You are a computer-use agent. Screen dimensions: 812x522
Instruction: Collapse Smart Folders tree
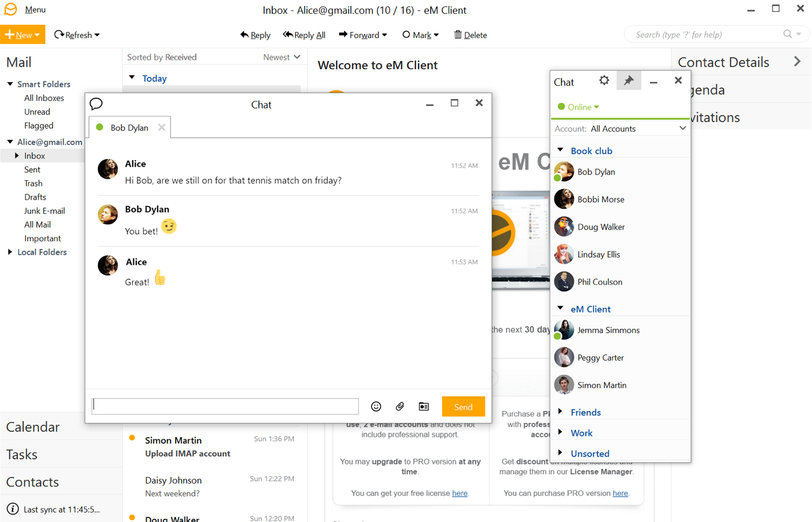pyautogui.click(x=10, y=84)
